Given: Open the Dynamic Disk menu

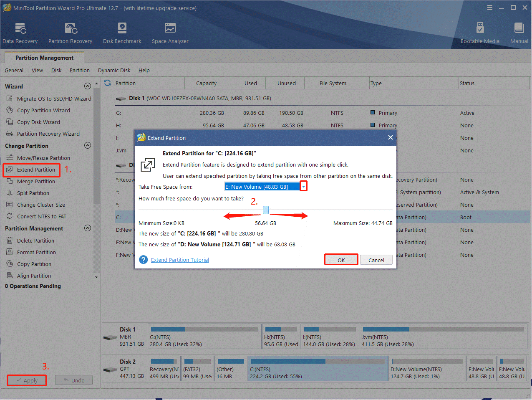Looking at the screenshot, I should coord(114,70).
